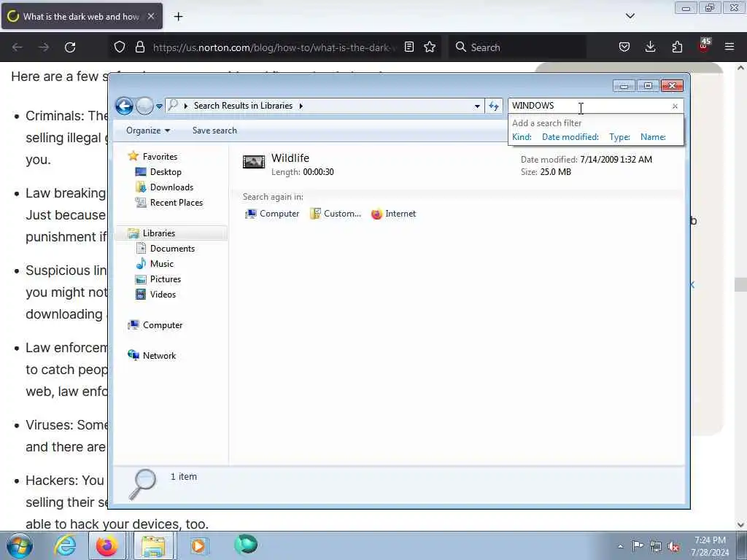
Task: Add the Type: search filter
Action: (x=619, y=137)
